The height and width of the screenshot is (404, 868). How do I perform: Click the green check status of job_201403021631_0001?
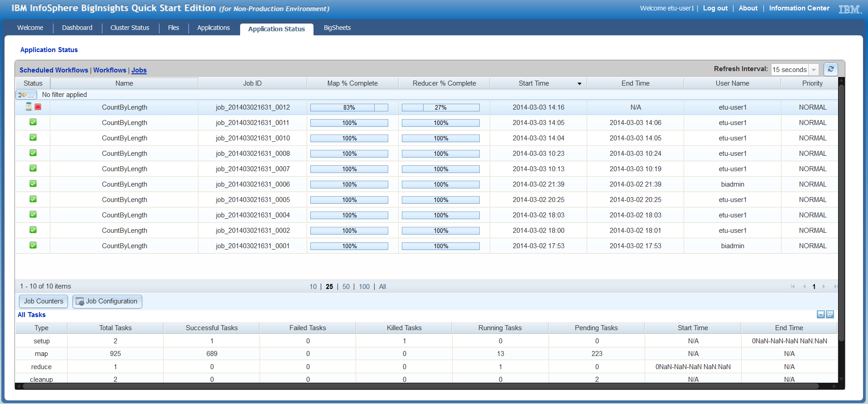point(33,245)
